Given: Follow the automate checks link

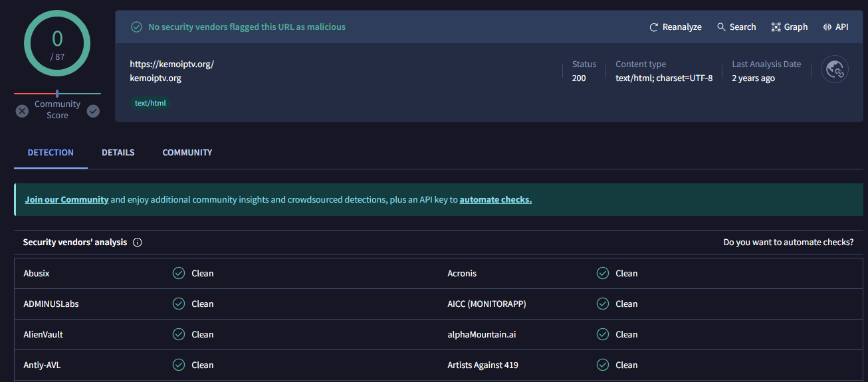Looking at the screenshot, I should click(496, 199).
